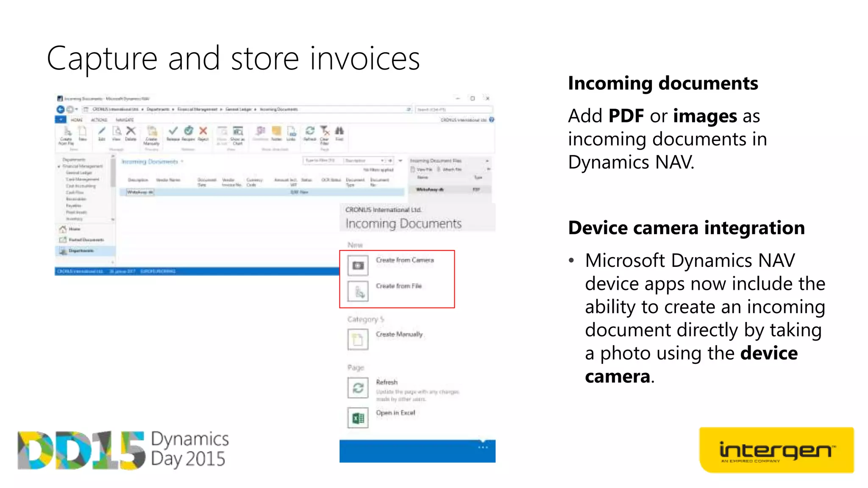Select Cash Management tree item
Screen dimensions: 868x488
click(82, 179)
